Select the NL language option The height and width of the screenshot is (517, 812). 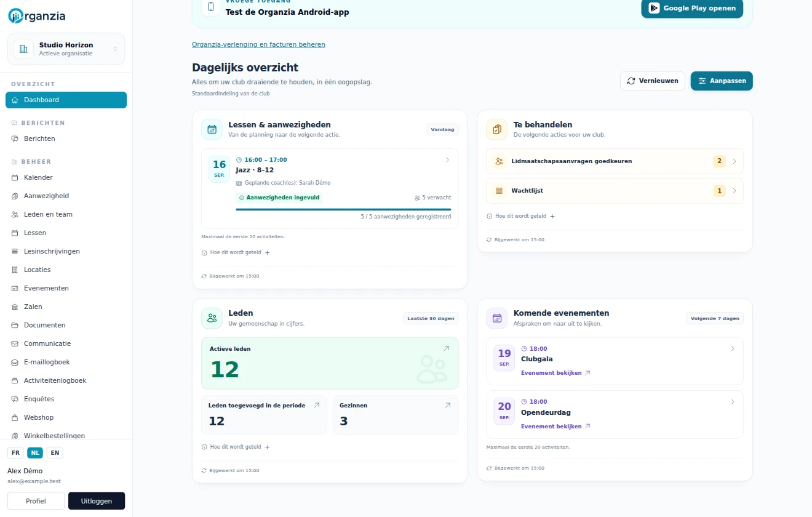[x=35, y=453]
